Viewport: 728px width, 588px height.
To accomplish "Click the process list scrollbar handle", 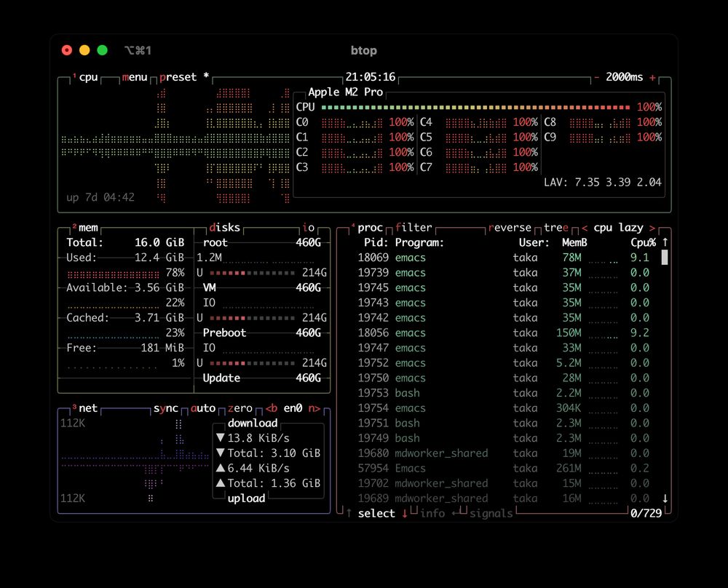I will tap(665, 257).
